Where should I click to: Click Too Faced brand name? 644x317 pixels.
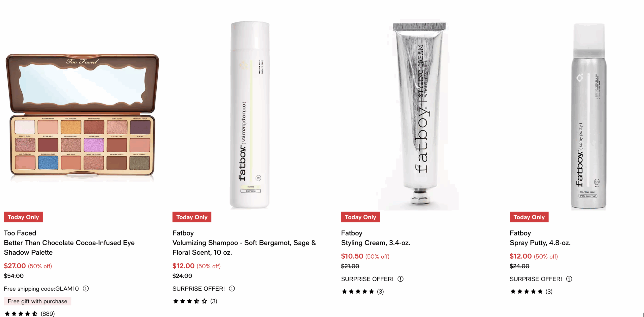[20, 233]
